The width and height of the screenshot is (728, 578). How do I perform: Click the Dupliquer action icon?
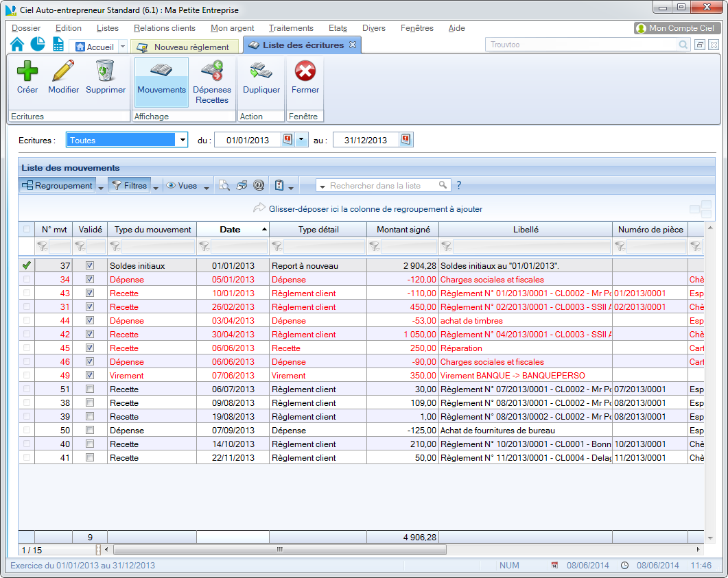tap(261, 71)
